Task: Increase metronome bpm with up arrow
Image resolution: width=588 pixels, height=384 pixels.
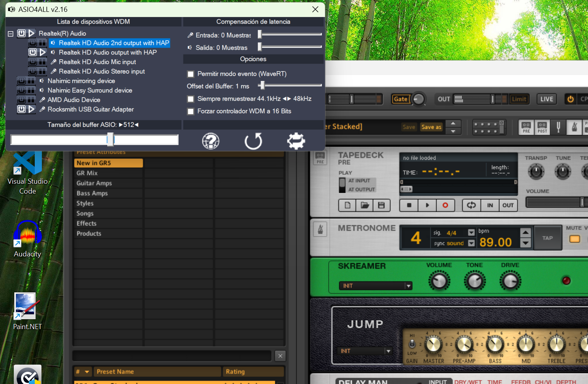Action: pyautogui.click(x=525, y=232)
